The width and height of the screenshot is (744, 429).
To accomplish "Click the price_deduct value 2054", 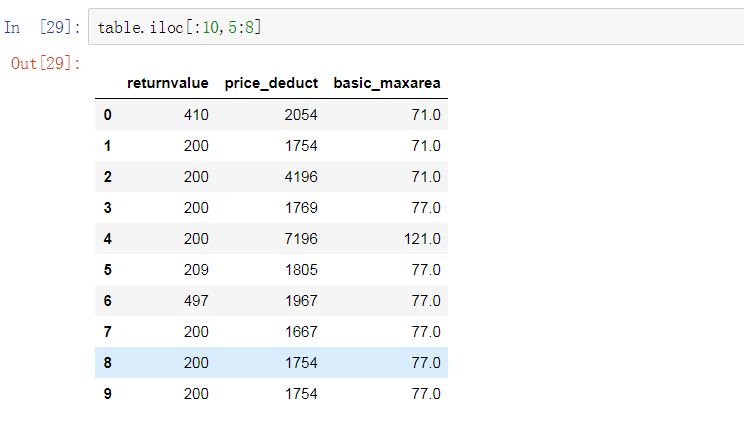I will (x=300, y=115).
